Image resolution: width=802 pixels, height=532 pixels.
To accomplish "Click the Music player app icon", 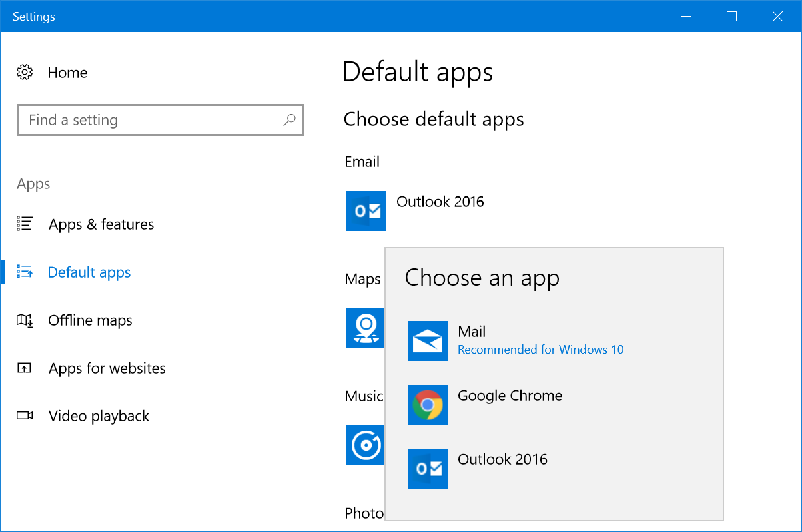I will (x=364, y=445).
